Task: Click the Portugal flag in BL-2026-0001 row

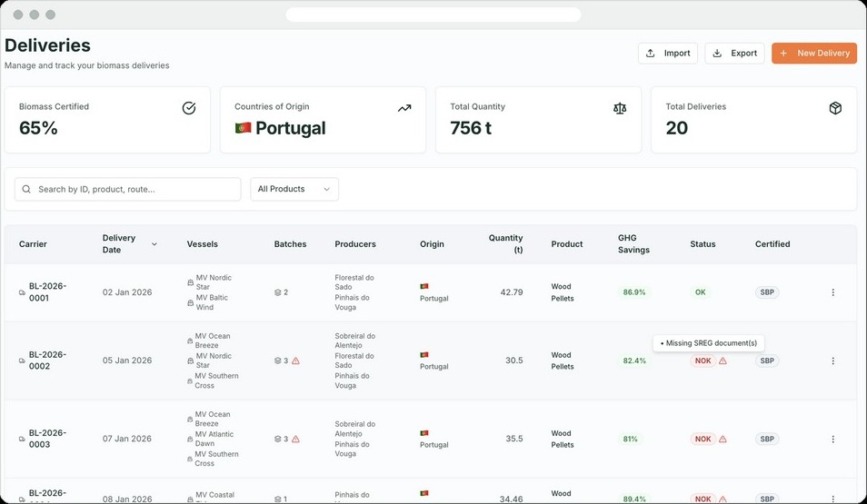Action: click(x=424, y=286)
